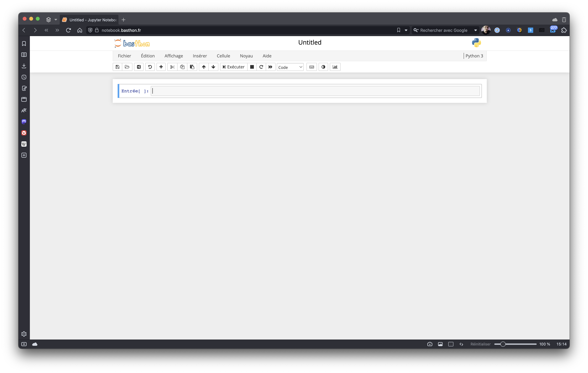588x373 pixels.
Task: Click the Exécuter button
Action: (233, 67)
